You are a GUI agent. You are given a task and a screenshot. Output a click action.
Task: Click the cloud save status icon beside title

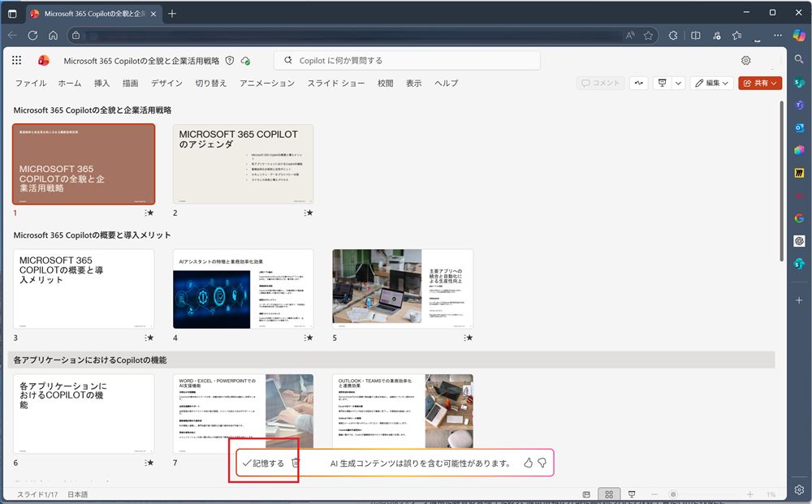point(245,61)
